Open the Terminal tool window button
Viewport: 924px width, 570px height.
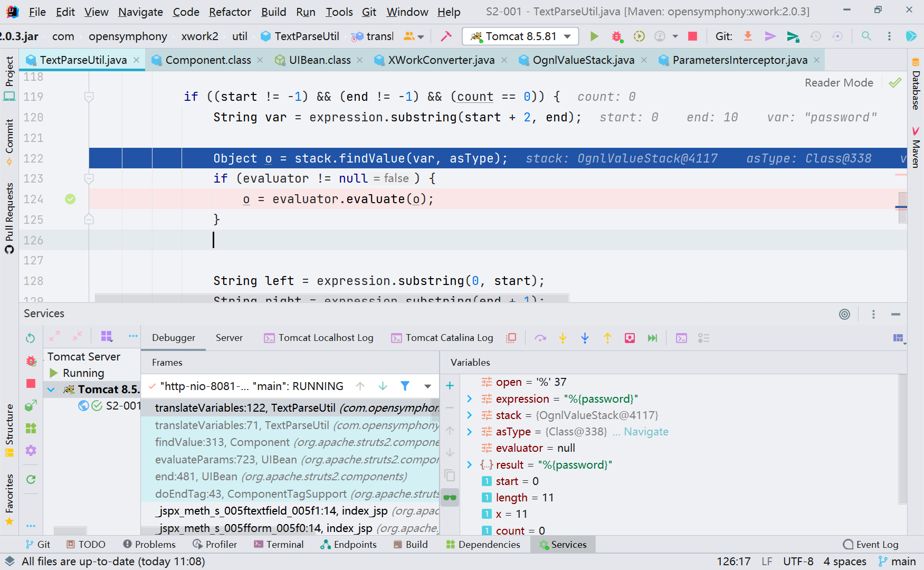tap(279, 544)
